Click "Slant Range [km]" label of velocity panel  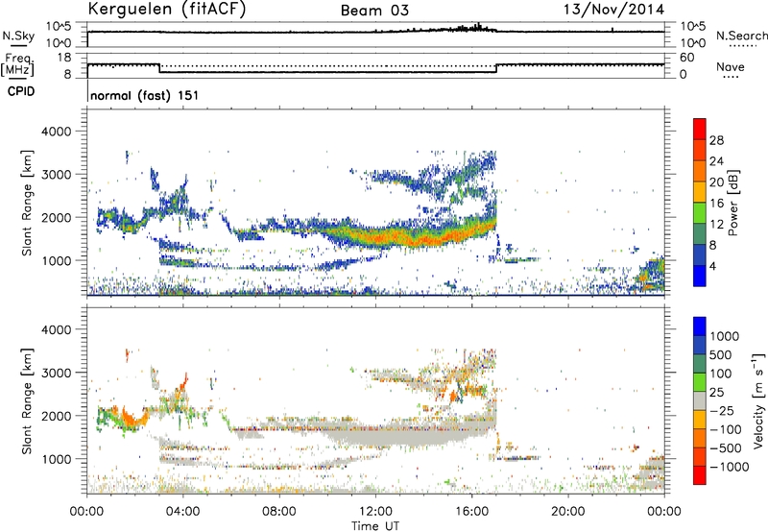pyautogui.click(x=27, y=400)
